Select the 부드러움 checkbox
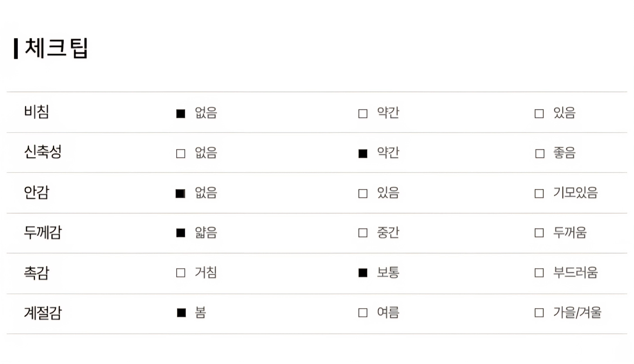 pyautogui.click(x=539, y=273)
